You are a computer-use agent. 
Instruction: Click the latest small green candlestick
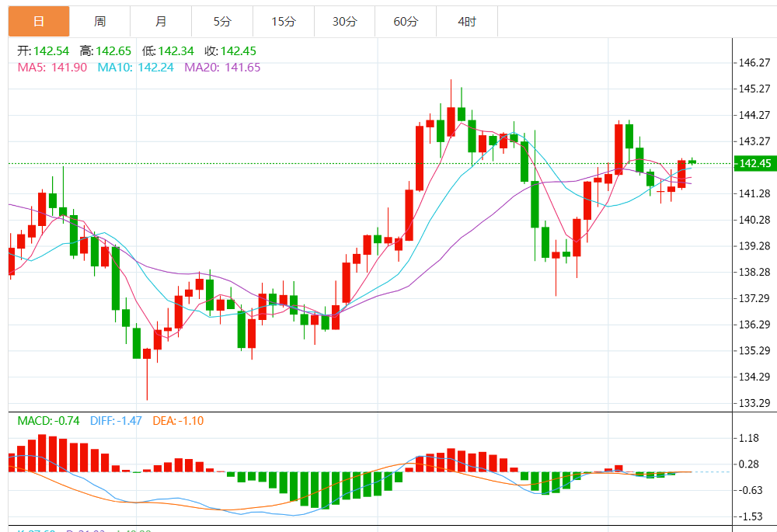tap(692, 162)
